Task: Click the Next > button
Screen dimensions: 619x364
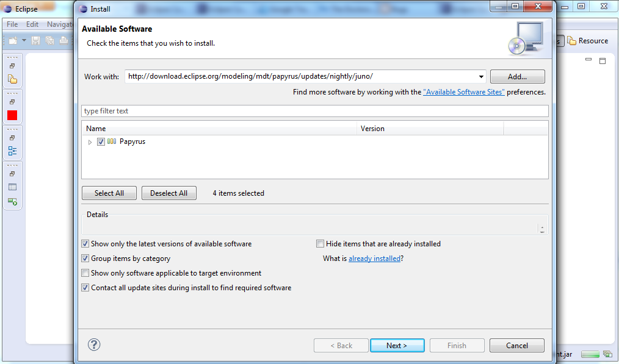Action: click(397, 346)
